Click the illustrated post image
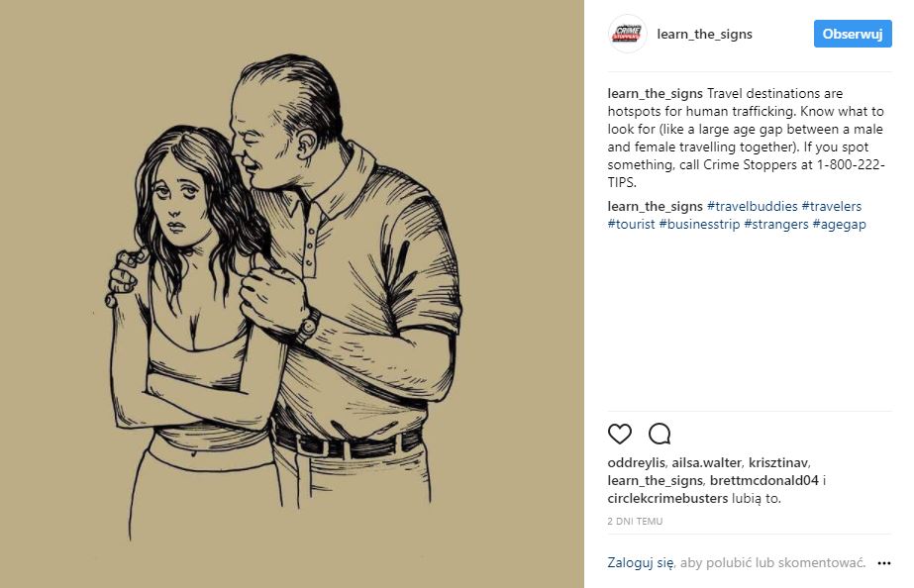This screenshot has height=588, width=914. click(291, 294)
